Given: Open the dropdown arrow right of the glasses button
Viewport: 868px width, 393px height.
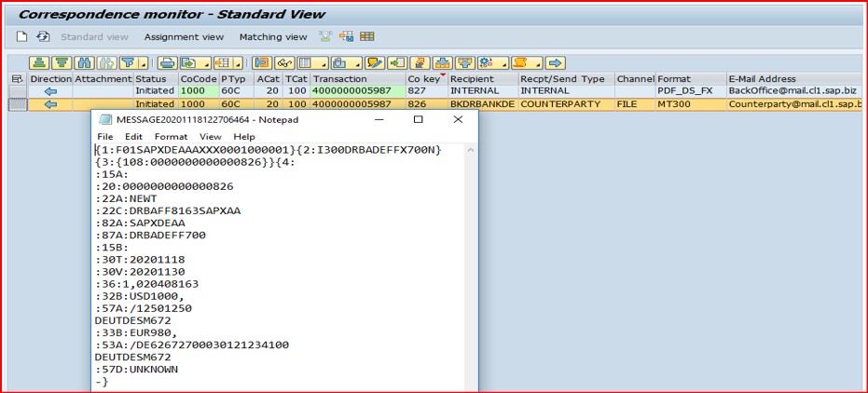Looking at the screenshot, I should pos(323,63).
